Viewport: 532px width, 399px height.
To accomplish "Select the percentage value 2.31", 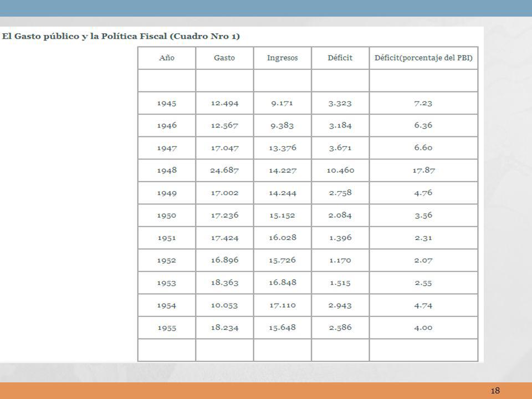I will point(423,238).
